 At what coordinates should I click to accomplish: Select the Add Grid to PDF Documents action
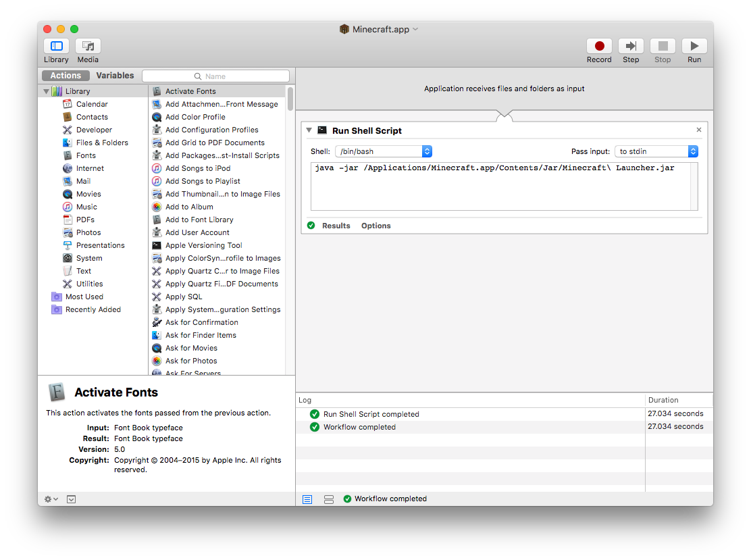click(217, 143)
